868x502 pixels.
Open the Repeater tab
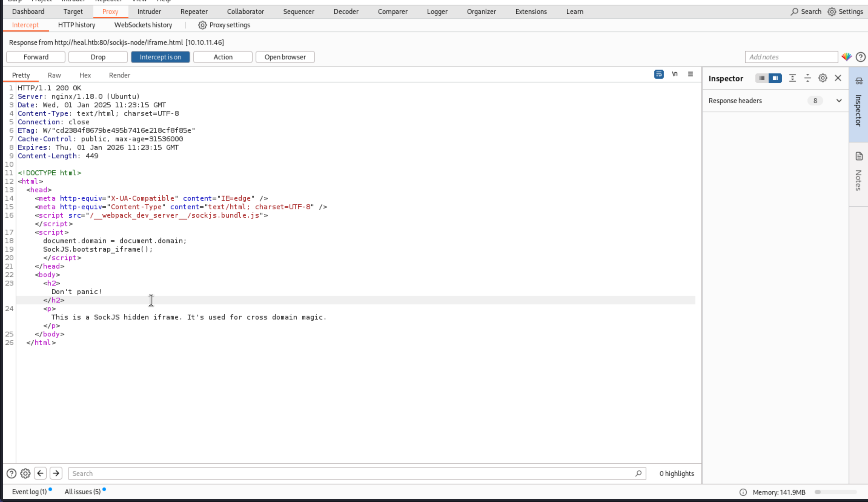click(194, 12)
